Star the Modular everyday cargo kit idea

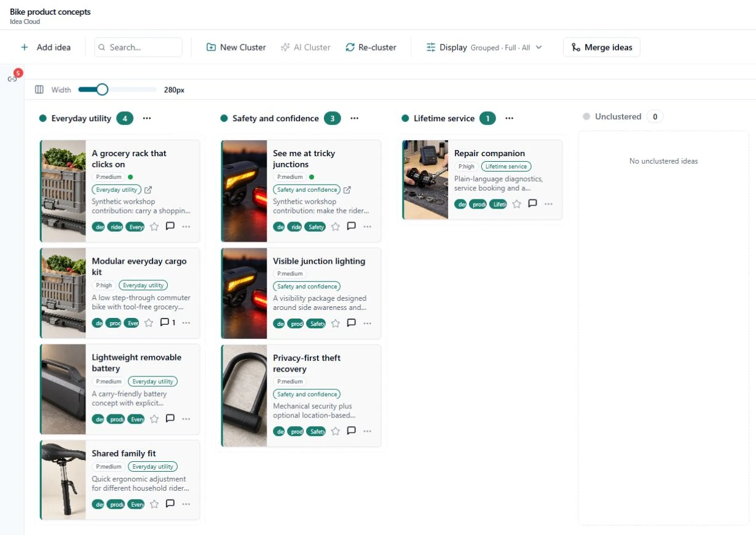(149, 323)
